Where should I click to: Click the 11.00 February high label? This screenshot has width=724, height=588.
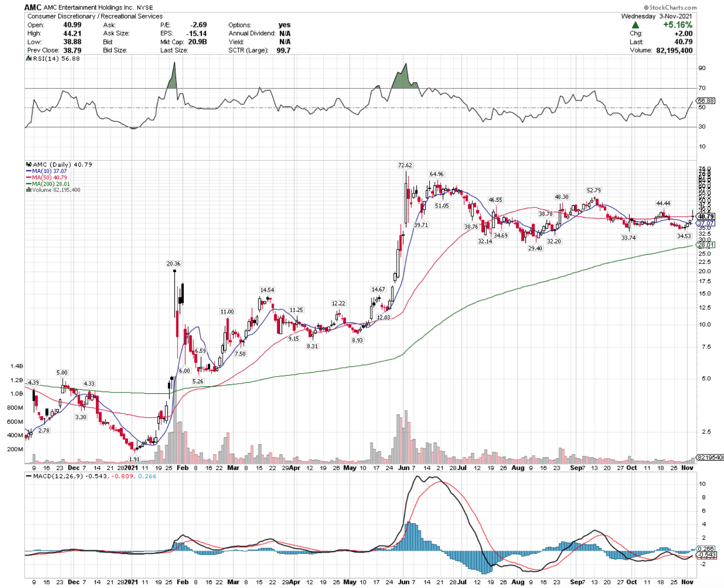click(227, 312)
